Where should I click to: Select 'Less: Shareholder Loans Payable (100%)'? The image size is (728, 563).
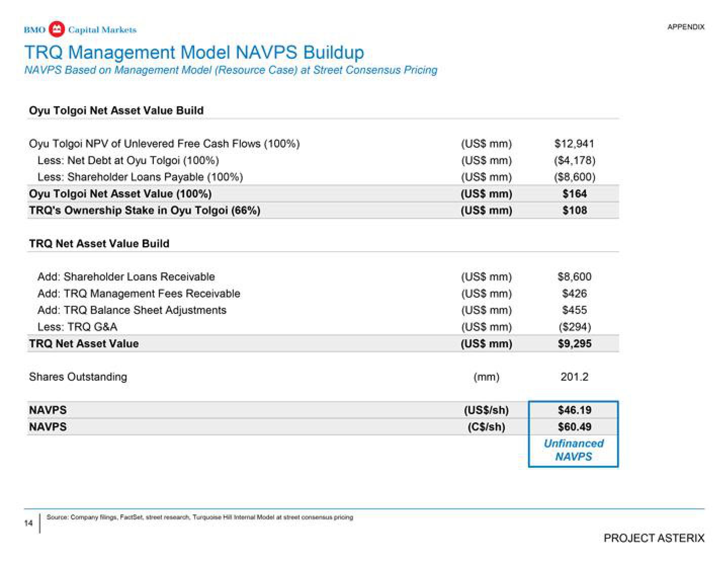point(140,177)
